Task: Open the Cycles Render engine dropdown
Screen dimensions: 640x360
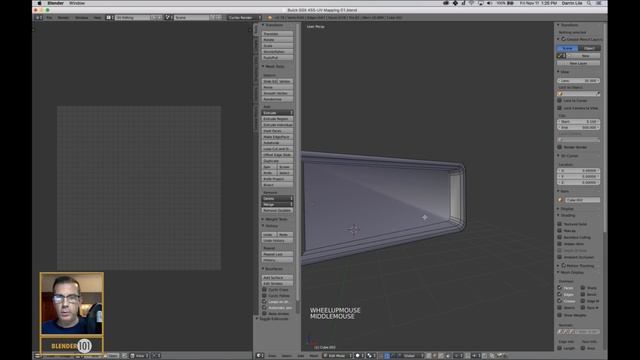Action: (244, 18)
